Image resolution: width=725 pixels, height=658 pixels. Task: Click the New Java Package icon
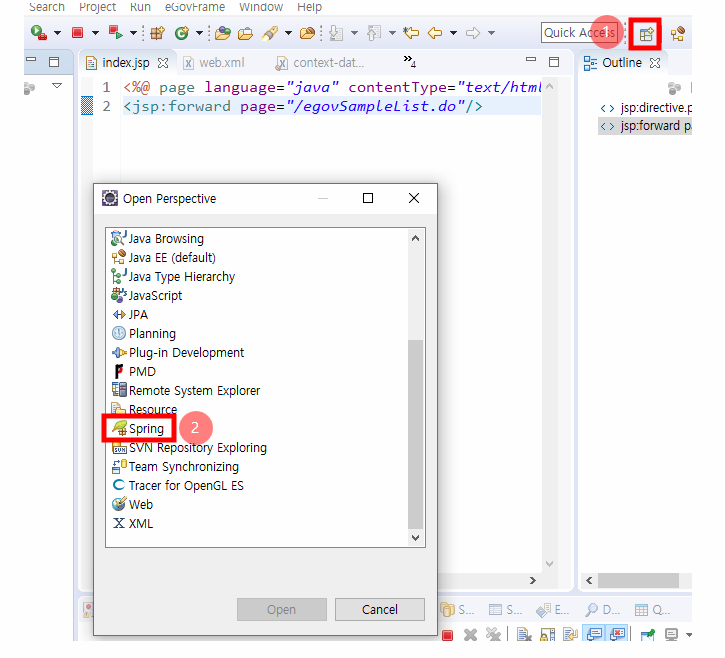[157, 33]
